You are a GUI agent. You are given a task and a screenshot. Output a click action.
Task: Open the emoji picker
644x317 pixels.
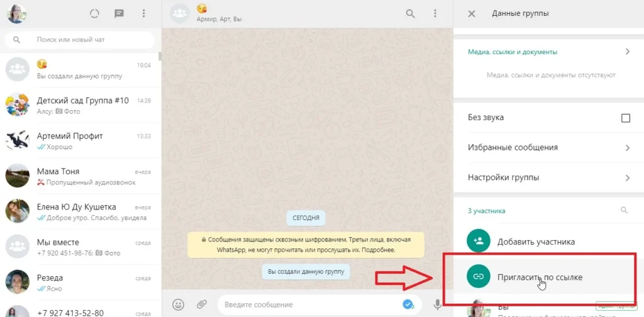click(178, 304)
